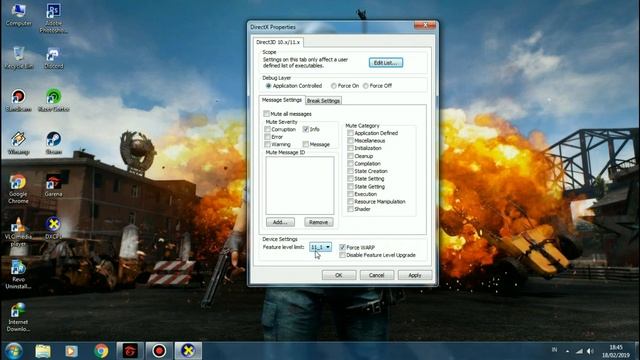Open the network signal tray icon
Screen dimensions: 640x360
(x=579, y=351)
